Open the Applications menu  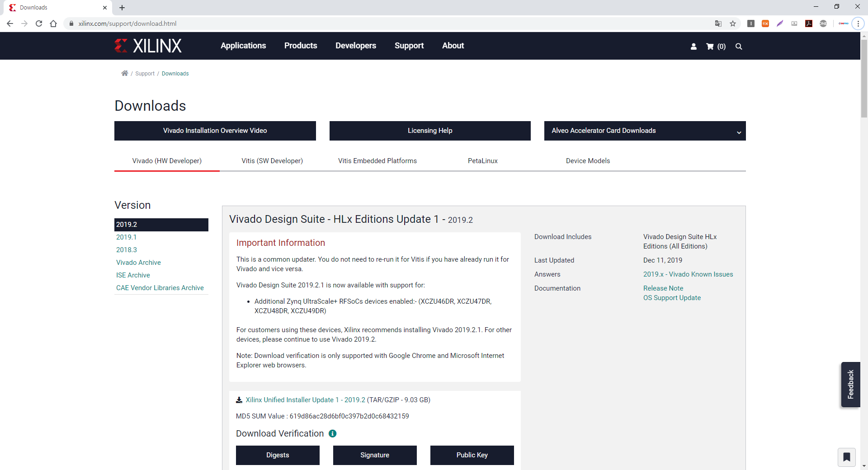click(243, 46)
